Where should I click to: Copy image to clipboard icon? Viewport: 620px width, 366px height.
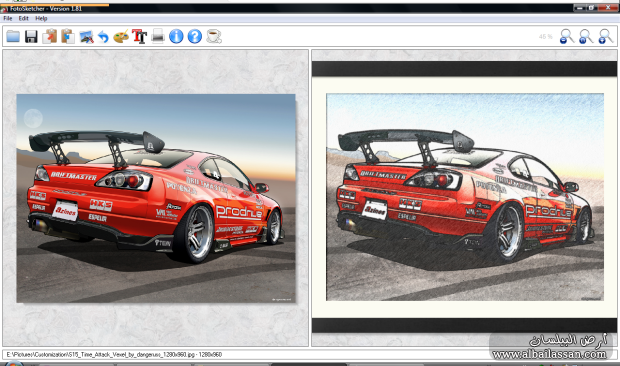pos(50,36)
